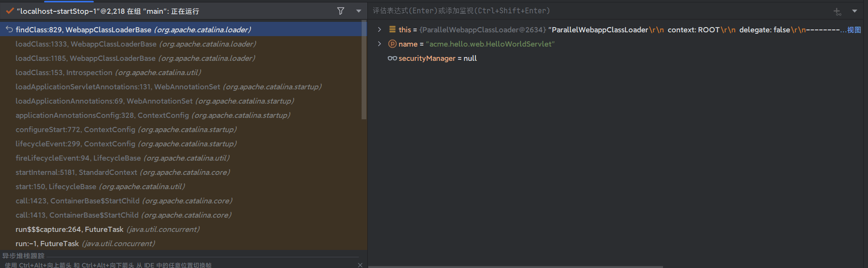This screenshot has height=268, width=868.
Task: Click the return arrow icon on findClass frame
Action: coord(9,29)
